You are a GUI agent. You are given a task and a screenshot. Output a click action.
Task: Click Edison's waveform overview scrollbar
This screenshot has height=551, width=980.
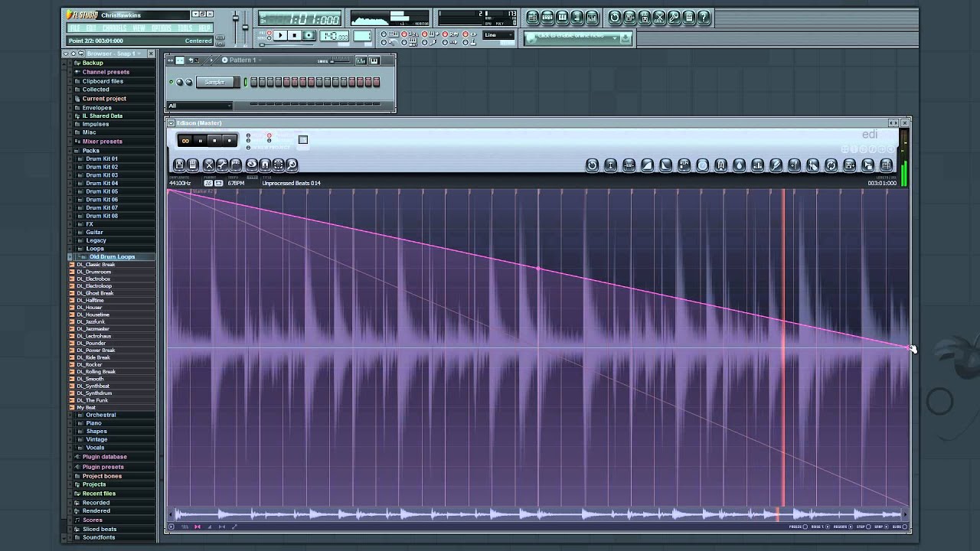539,514
